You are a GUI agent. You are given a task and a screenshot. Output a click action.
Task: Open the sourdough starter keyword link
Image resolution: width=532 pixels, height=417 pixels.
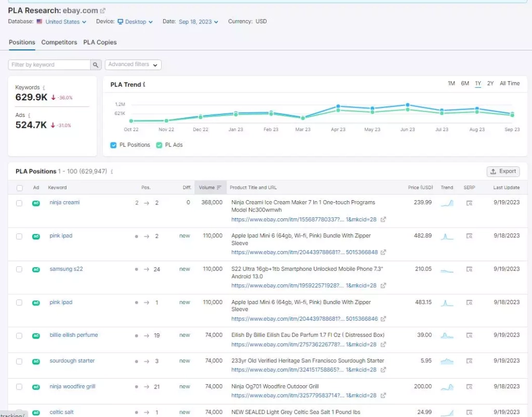click(x=72, y=361)
